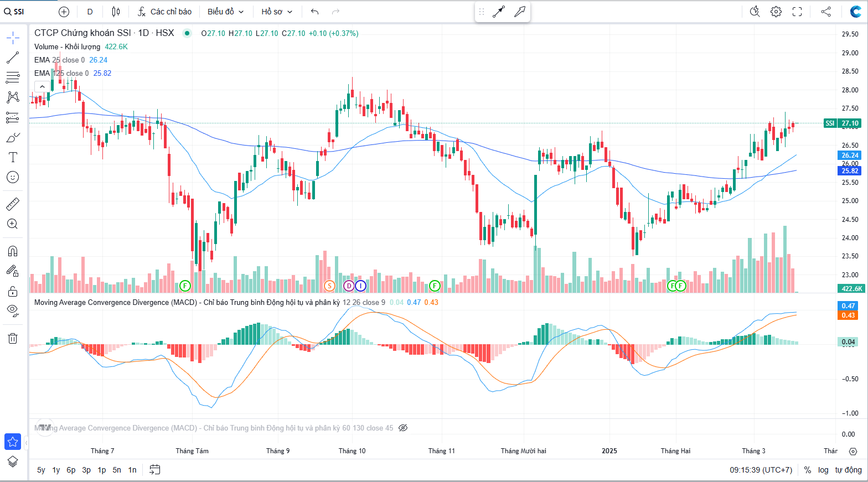The image size is (868, 482).
Task: Activate the zoom in tool
Action: click(x=13, y=224)
